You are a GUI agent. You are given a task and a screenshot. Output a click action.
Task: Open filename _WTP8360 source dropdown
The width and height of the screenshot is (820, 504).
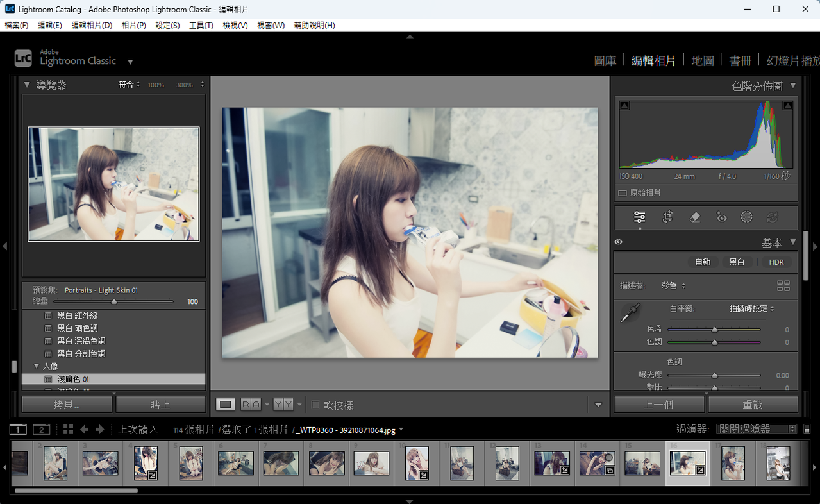[401, 429]
